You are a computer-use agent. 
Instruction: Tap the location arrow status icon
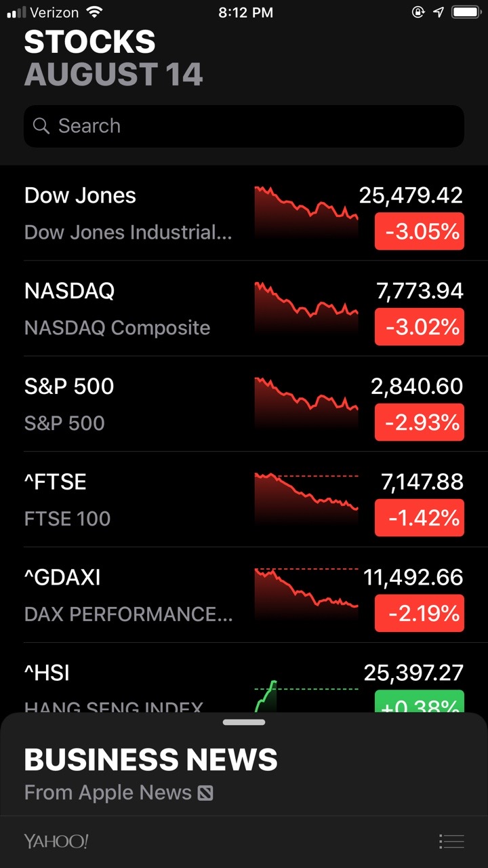[x=439, y=12]
